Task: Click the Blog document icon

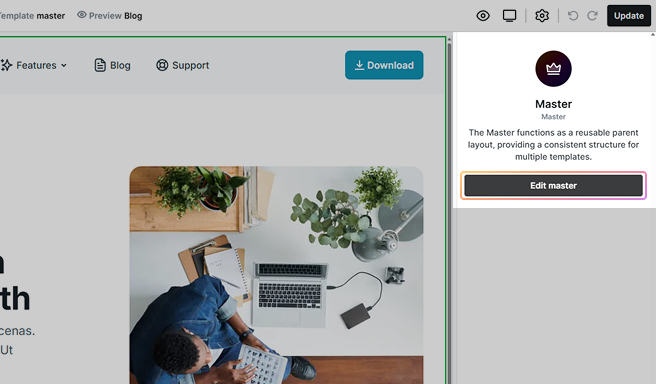Action: point(100,65)
